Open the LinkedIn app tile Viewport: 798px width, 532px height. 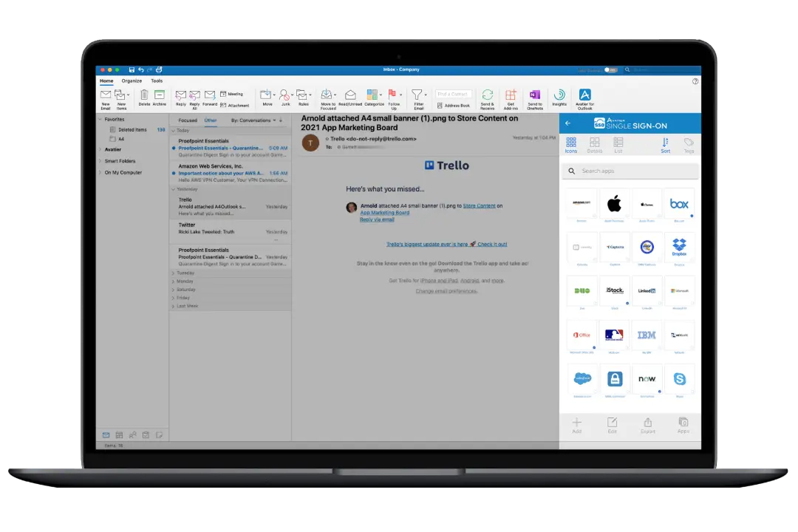[647, 293]
